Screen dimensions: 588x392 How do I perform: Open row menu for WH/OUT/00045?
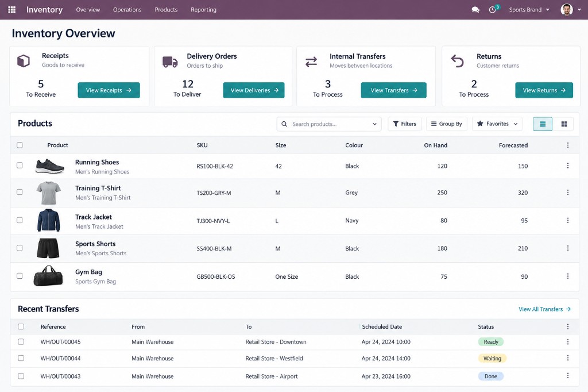568,341
